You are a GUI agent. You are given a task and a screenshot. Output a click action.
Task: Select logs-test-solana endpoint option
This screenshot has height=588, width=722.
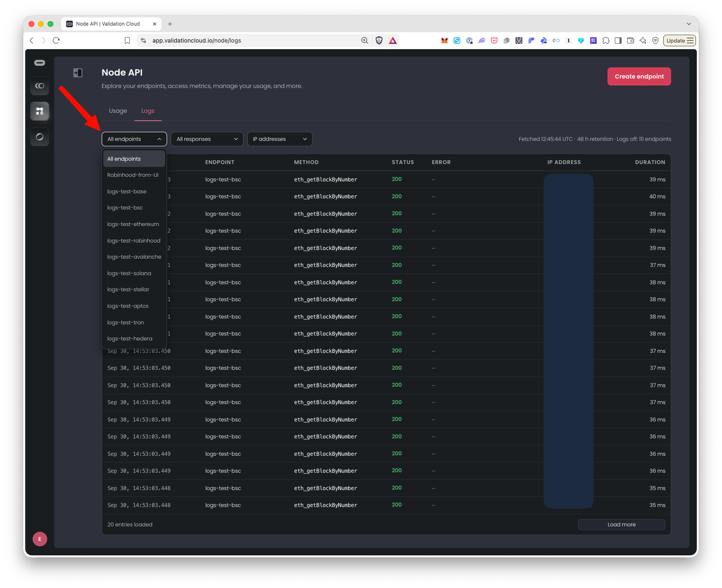(x=134, y=274)
